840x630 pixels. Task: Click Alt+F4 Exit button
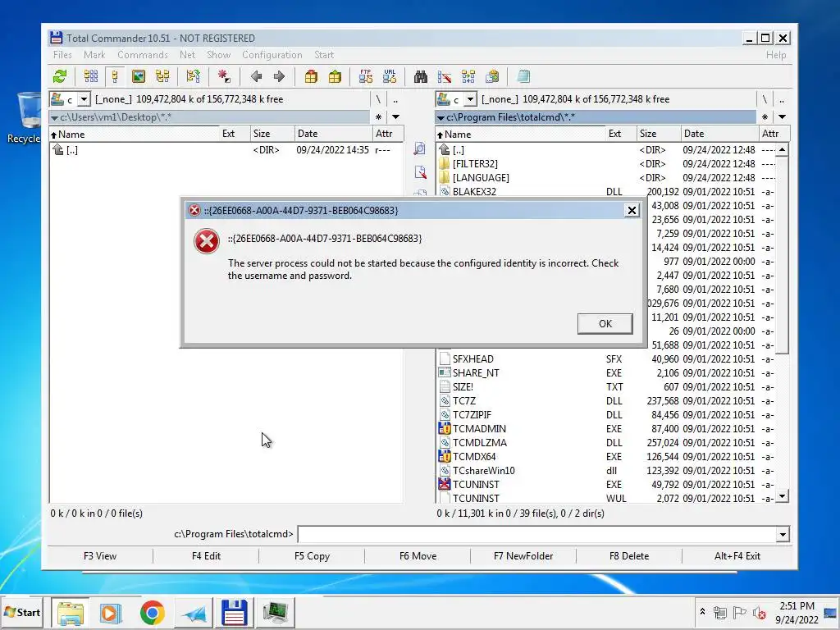737,556
